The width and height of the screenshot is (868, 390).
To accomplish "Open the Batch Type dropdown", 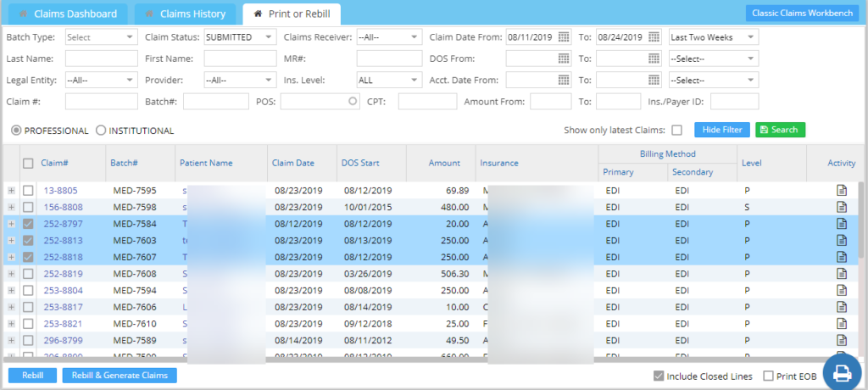I will pyautogui.click(x=102, y=37).
